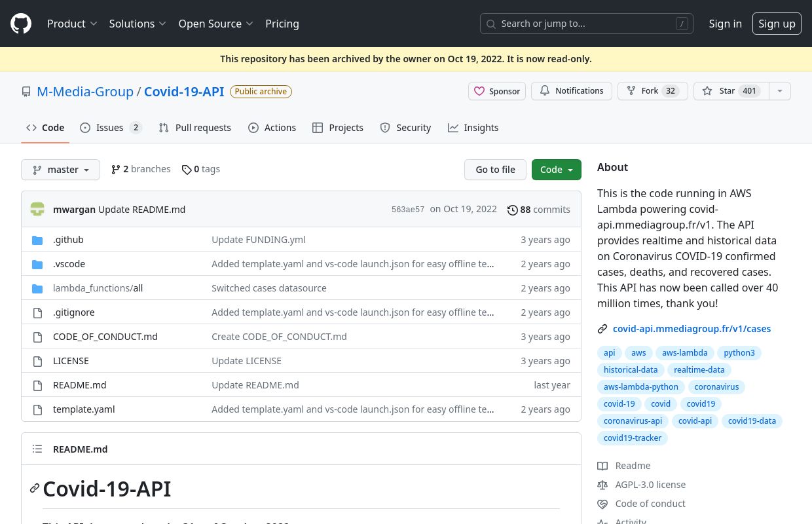View the 88 commits link
This screenshot has height=524, width=812.
(x=539, y=210)
